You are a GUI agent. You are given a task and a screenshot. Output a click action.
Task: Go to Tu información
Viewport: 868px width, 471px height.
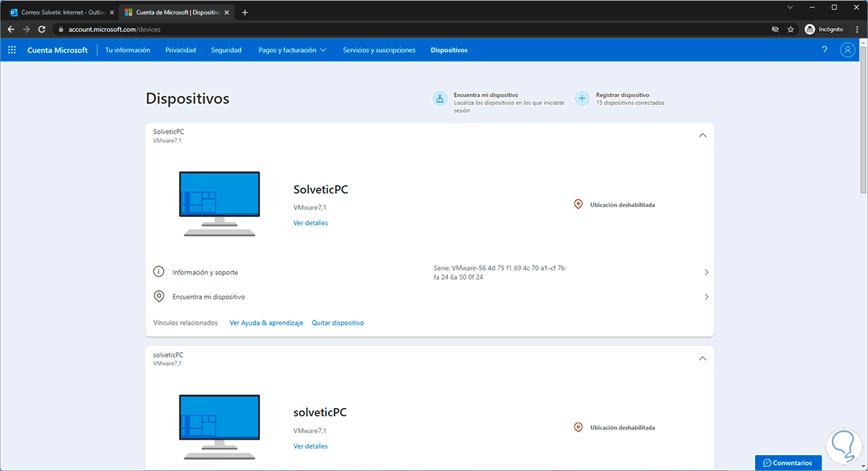click(x=127, y=50)
